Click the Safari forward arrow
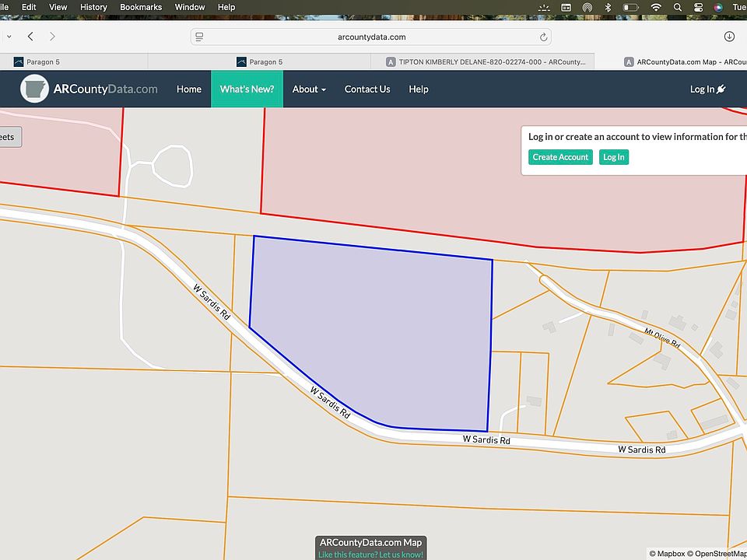Viewport: 747px width, 560px height. (52, 37)
